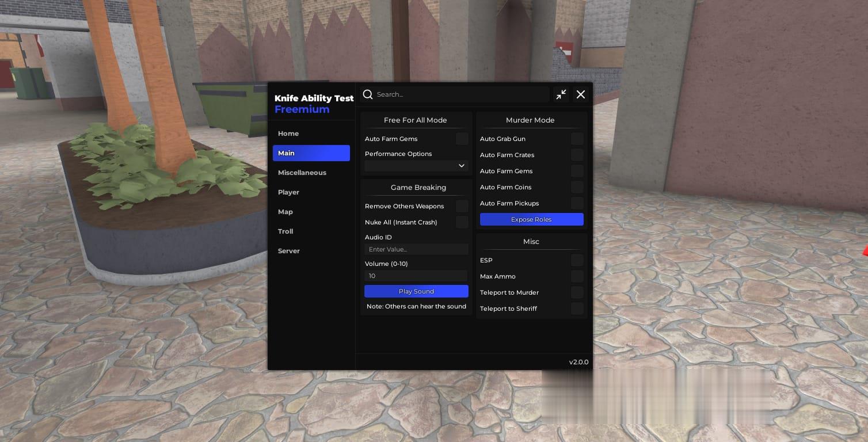868x442 pixels.
Task: Enable Auto Farm Gems in Free For All
Action: point(462,139)
